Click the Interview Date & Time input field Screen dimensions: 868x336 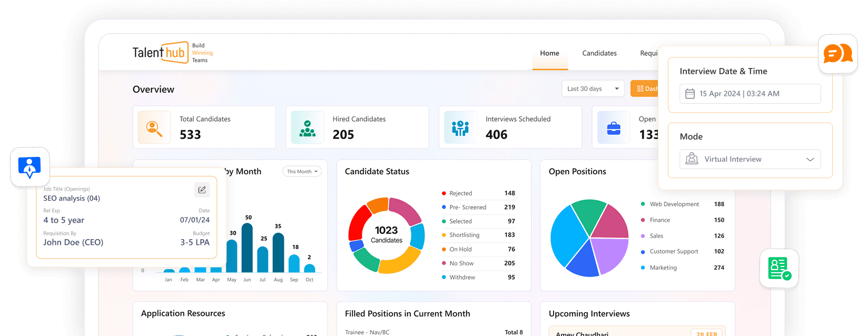[750, 94]
